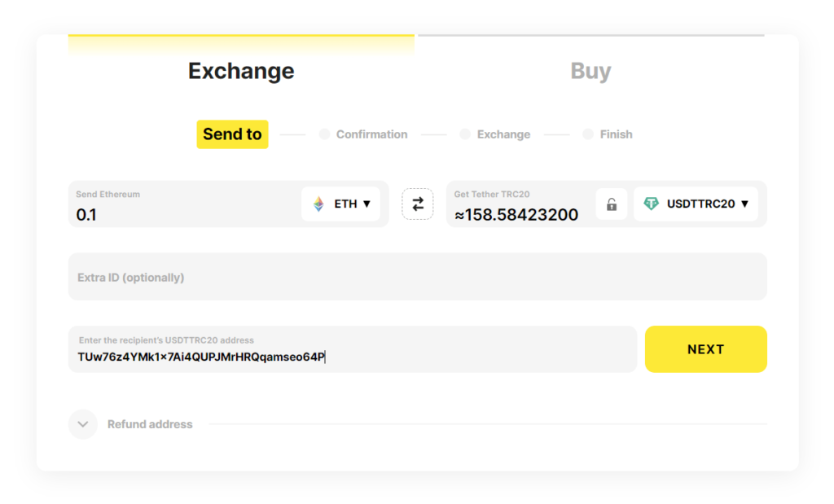Click the highlighted 'Send to' step
834x504 pixels.
[232, 134]
